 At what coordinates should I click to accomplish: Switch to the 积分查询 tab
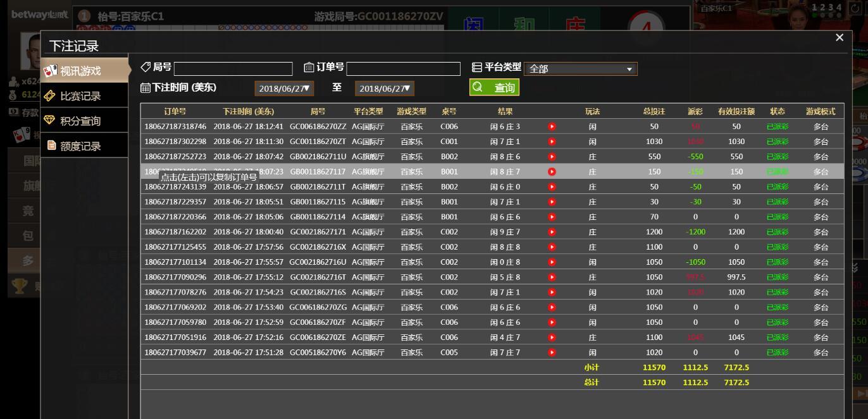click(80, 121)
